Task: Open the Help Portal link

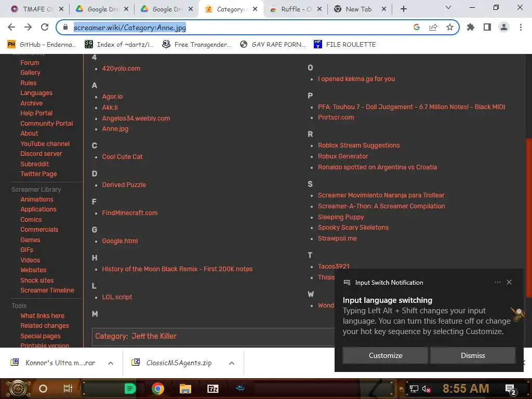Action: coord(36,113)
